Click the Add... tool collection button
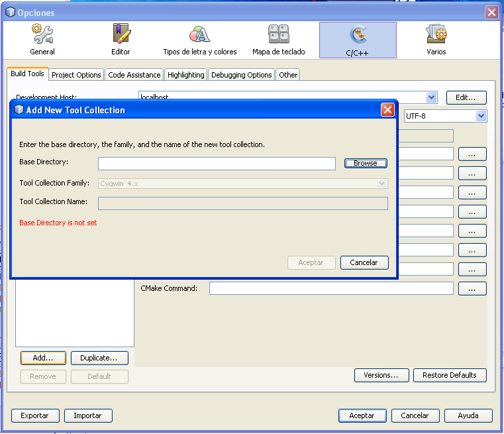The height and width of the screenshot is (434, 504). click(x=43, y=358)
